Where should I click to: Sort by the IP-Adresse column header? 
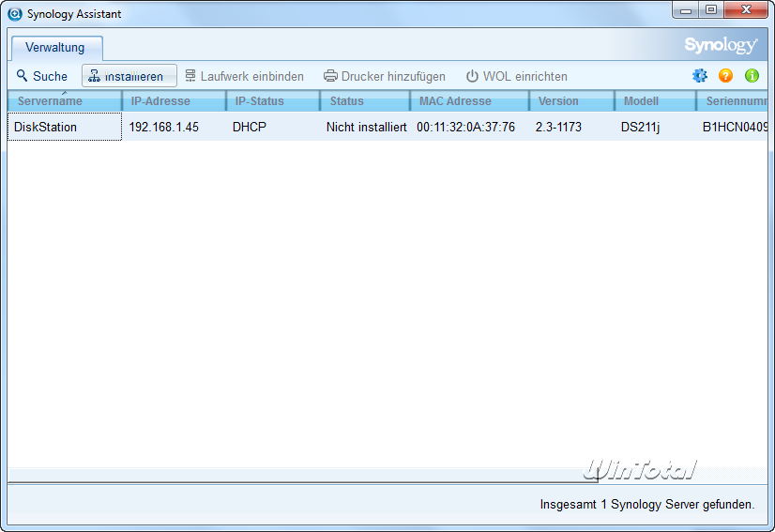[x=174, y=100]
